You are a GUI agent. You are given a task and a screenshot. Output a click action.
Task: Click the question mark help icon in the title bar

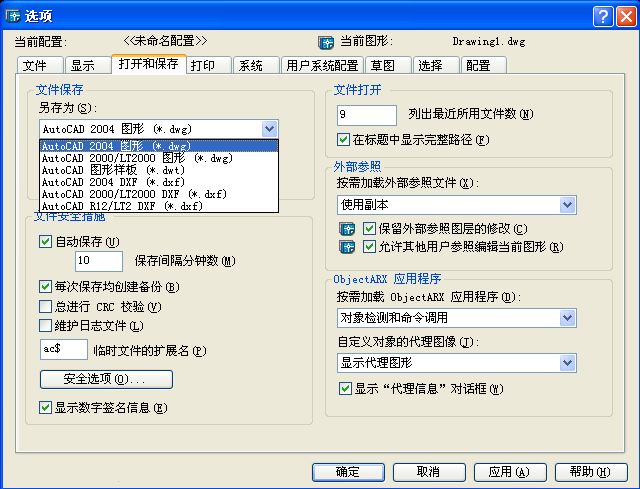pos(603,17)
